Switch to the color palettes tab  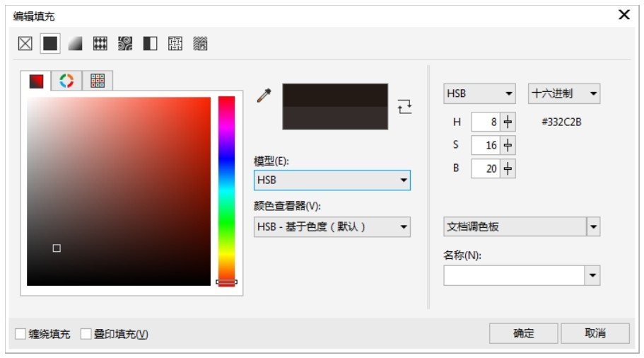98,81
